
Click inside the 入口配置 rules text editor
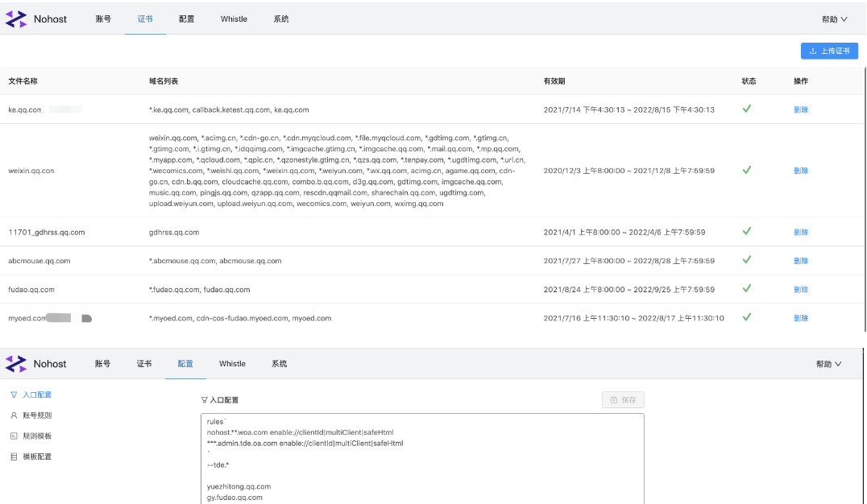tap(422, 459)
